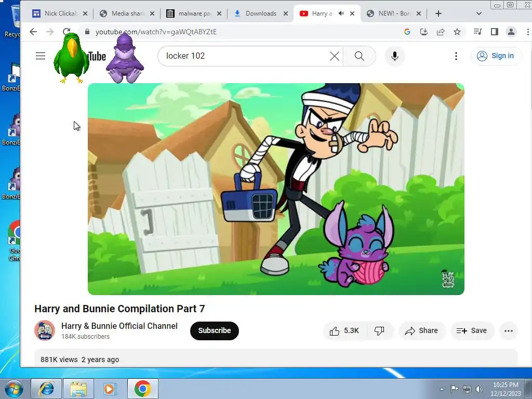
Task: Click the Share button
Action: 421,331
